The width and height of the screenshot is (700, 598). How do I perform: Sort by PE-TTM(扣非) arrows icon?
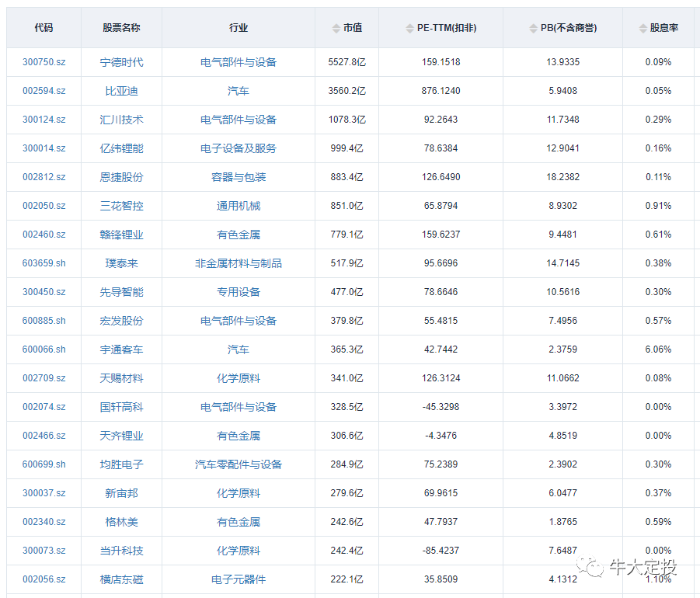409,29
